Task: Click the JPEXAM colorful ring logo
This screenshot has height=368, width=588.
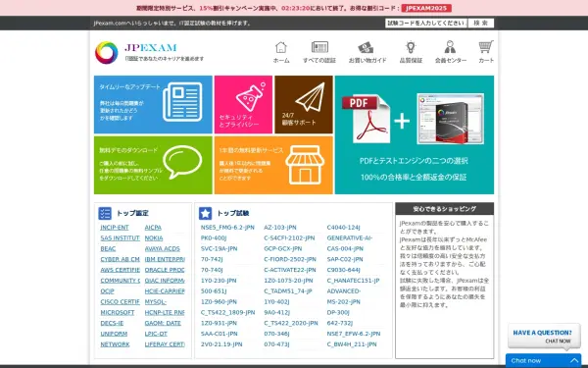Action: click(x=106, y=53)
